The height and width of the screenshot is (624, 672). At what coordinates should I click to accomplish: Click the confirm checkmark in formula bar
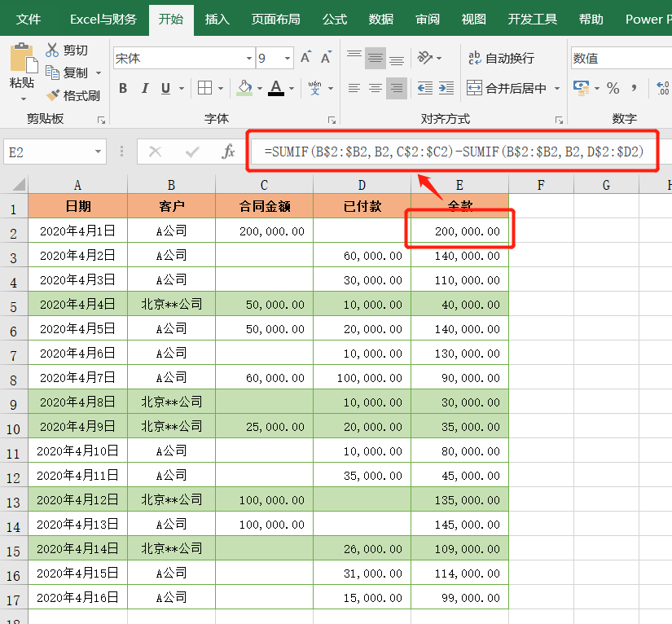pos(192,152)
